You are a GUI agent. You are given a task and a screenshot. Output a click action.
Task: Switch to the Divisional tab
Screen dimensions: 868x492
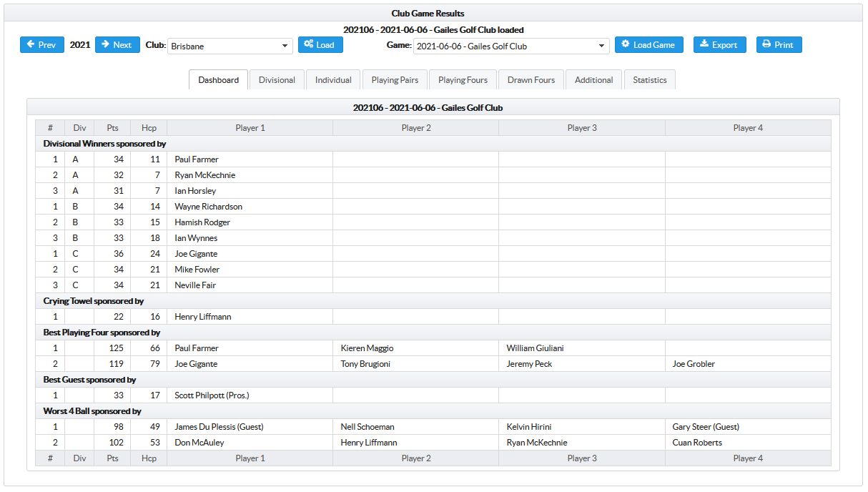click(277, 80)
